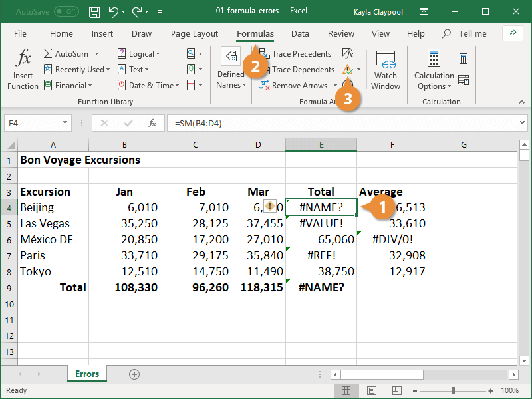
Task: Click the Undo icon
Action: tap(113, 12)
